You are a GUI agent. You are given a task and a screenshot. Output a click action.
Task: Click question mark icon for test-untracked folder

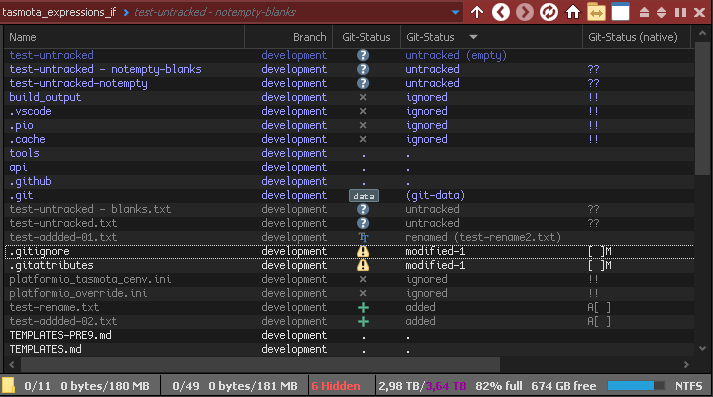coord(363,55)
